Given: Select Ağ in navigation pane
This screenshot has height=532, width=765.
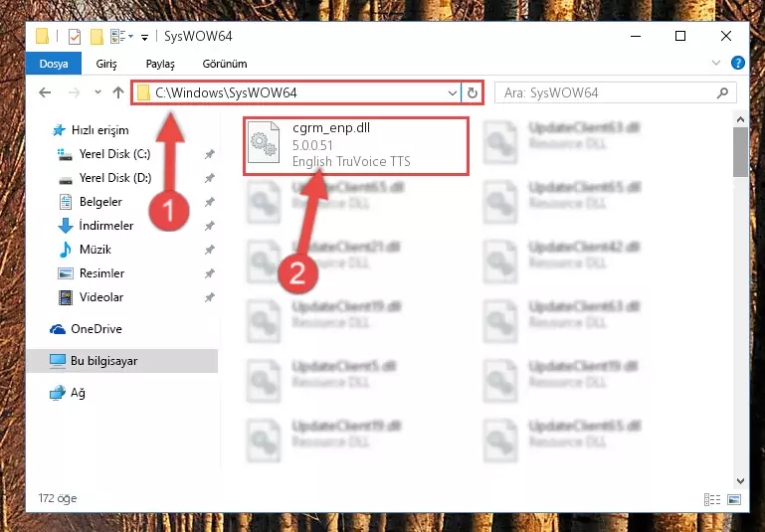Looking at the screenshot, I should point(78,393).
